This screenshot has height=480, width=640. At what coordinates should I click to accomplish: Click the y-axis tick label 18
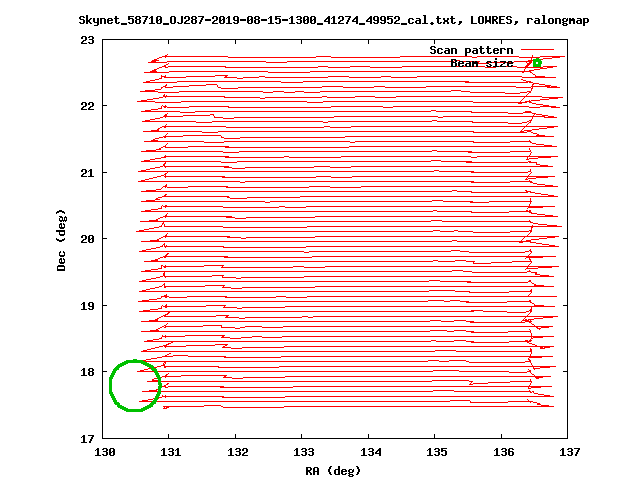87,372
